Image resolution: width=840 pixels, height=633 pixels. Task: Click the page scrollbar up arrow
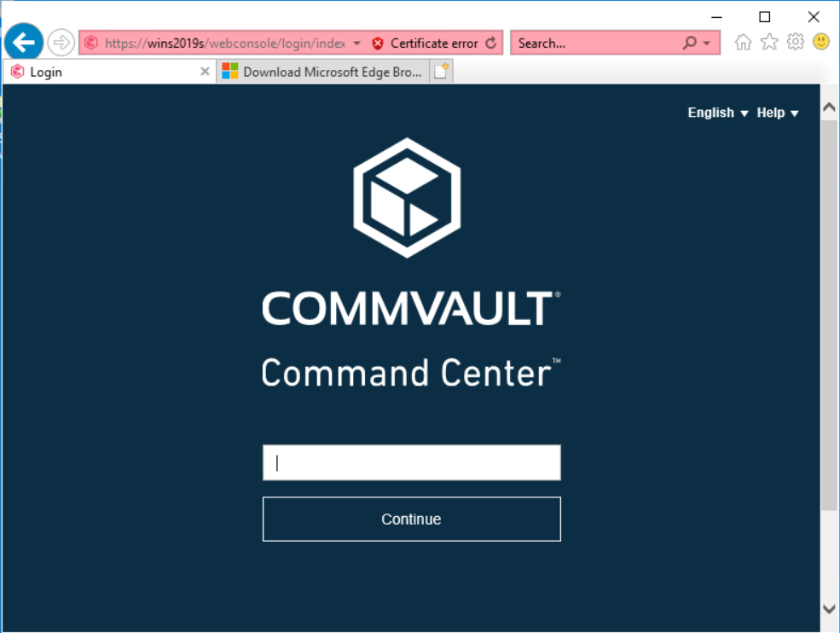[829, 107]
